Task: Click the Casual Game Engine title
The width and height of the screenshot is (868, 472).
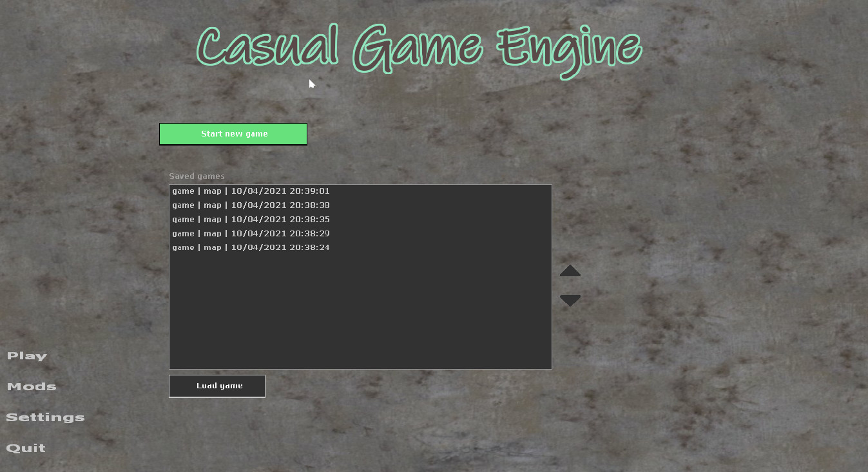Action: [x=418, y=46]
